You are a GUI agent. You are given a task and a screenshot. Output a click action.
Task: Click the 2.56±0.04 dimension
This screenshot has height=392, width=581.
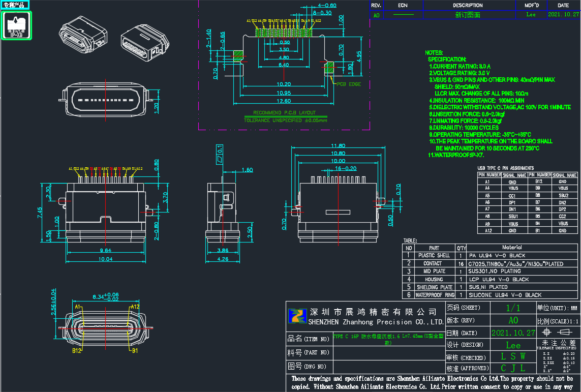54,301
